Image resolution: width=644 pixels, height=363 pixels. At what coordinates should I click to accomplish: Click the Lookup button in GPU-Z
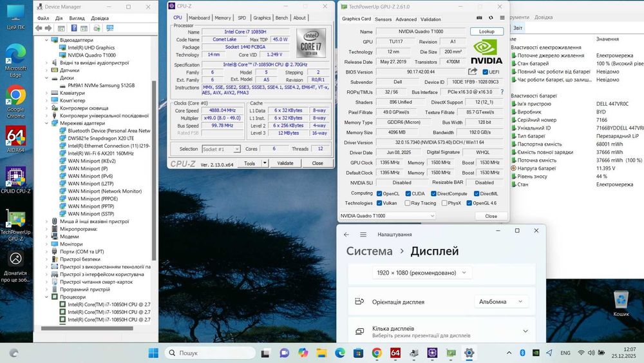click(486, 31)
